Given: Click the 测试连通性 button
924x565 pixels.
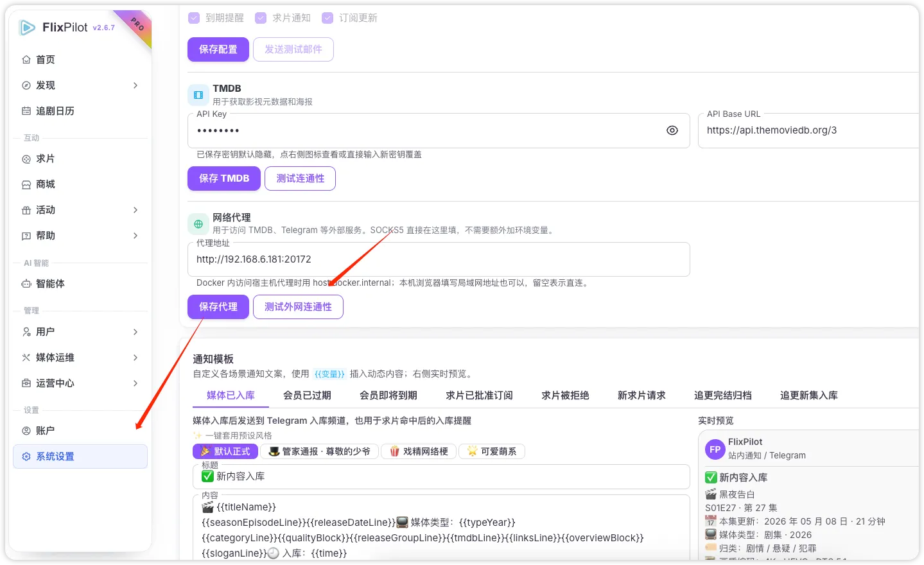Looking at the screenshot, I should tap(301, 178).
